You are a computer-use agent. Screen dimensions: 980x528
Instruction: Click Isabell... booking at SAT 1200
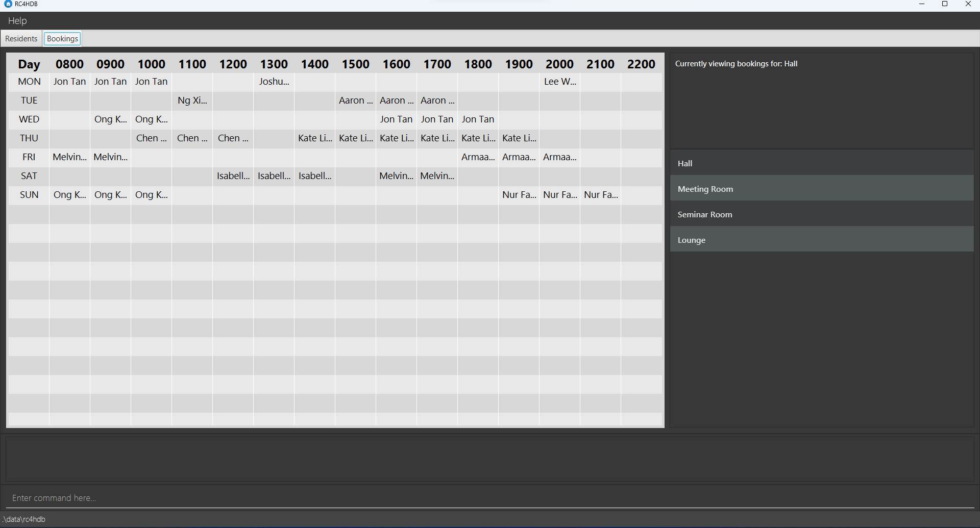tap(233, 176)
